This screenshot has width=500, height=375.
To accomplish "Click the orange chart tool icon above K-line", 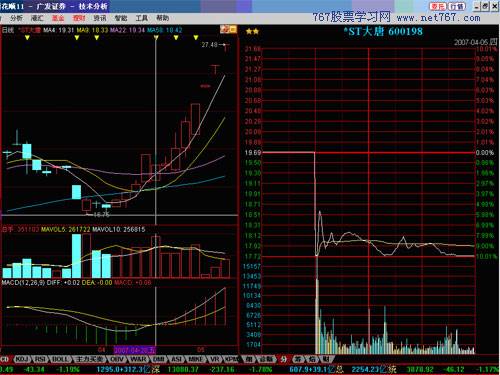I will (228, 29).
